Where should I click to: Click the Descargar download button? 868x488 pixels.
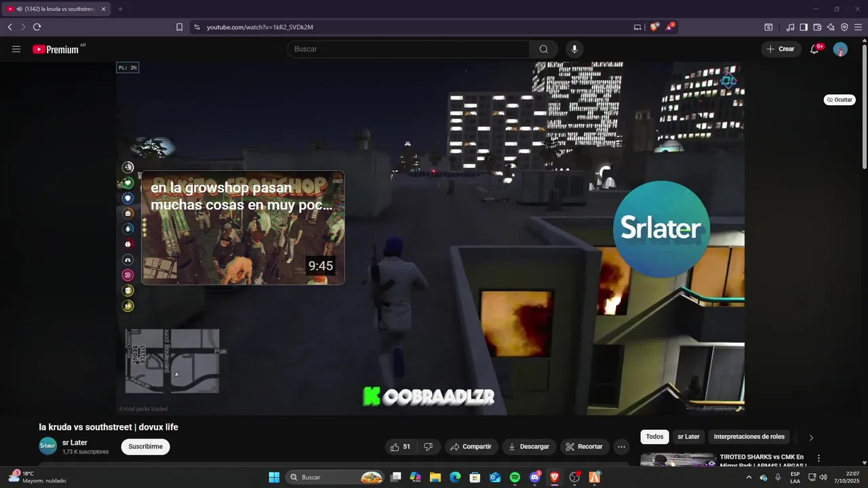click(x=529, y=447)
